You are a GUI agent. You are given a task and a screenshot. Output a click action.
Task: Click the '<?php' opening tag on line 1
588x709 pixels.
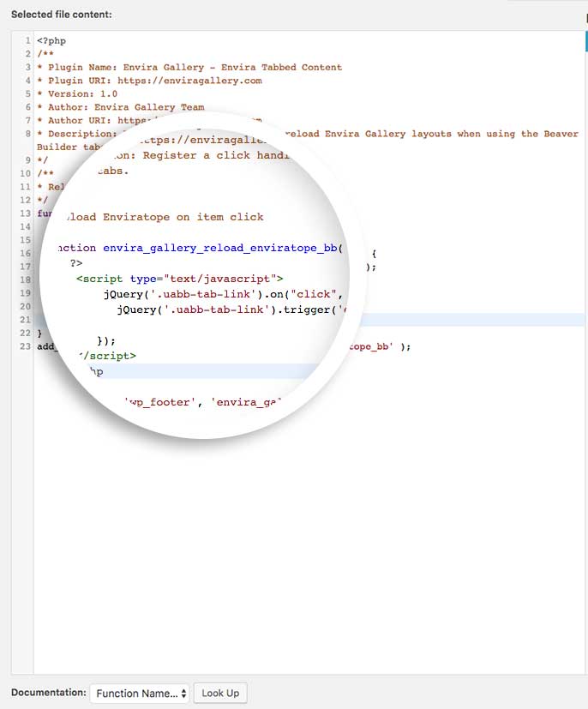click(51, 40)
